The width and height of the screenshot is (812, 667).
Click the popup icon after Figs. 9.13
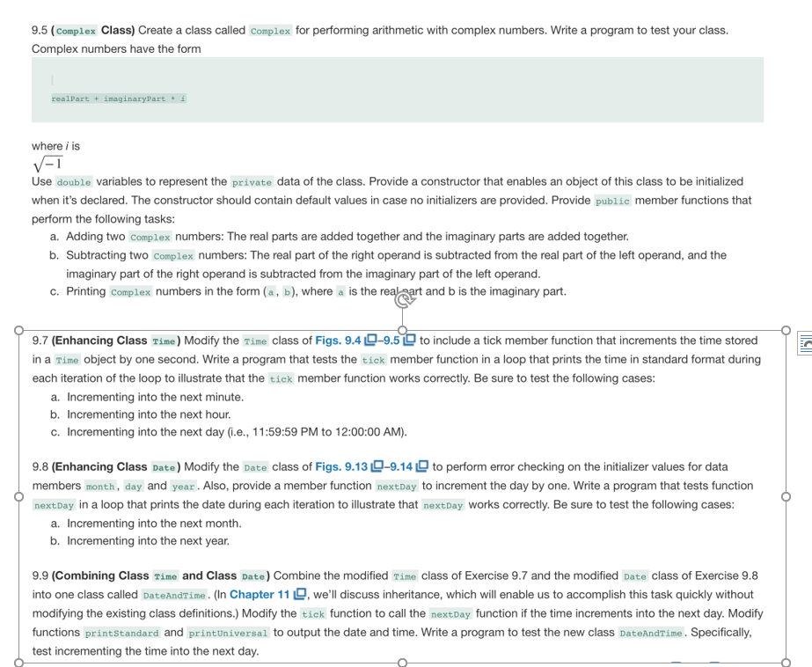tap(377, 466)
